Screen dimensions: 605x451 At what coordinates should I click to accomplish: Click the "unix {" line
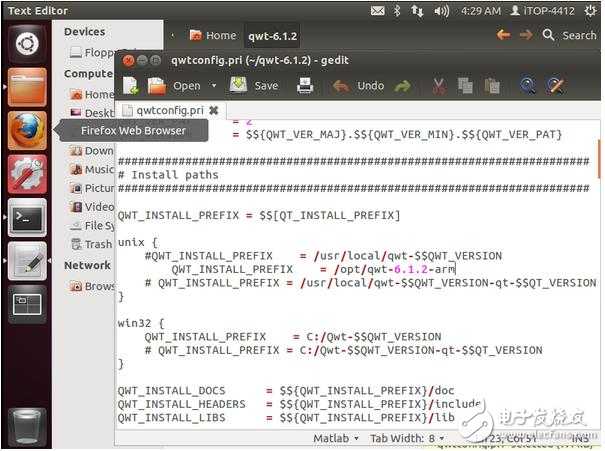point(138,242)
